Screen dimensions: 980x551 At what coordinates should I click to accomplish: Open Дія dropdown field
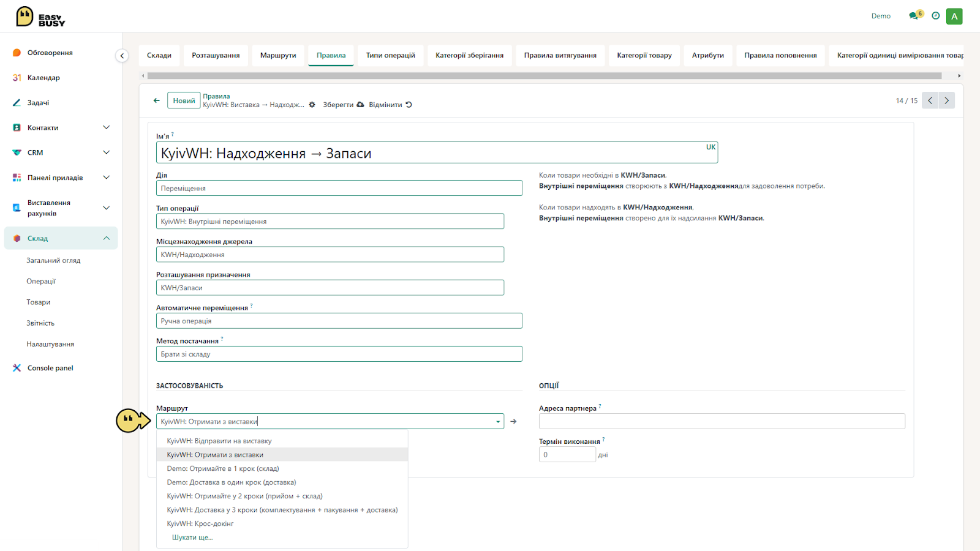coord(339,188)
